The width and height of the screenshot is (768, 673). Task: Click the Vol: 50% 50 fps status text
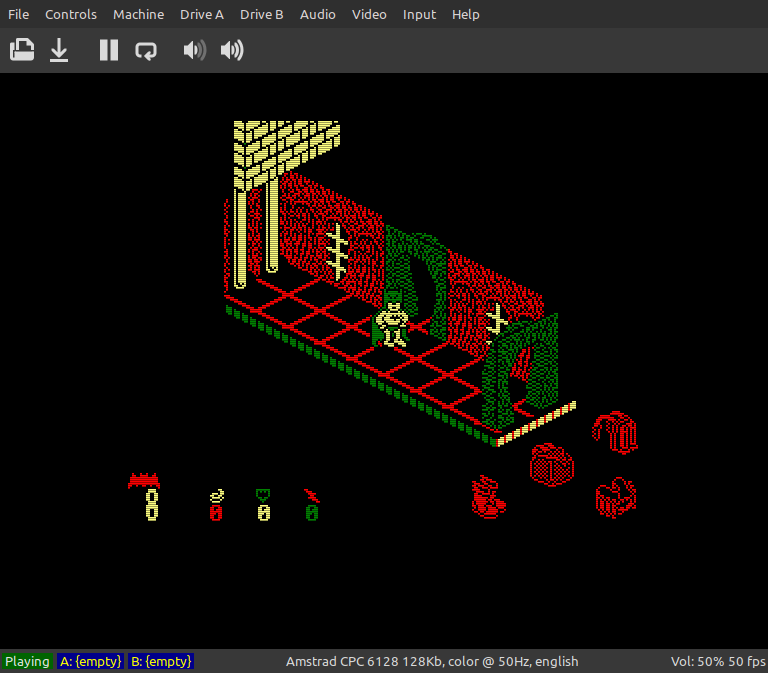coord(718,661)
